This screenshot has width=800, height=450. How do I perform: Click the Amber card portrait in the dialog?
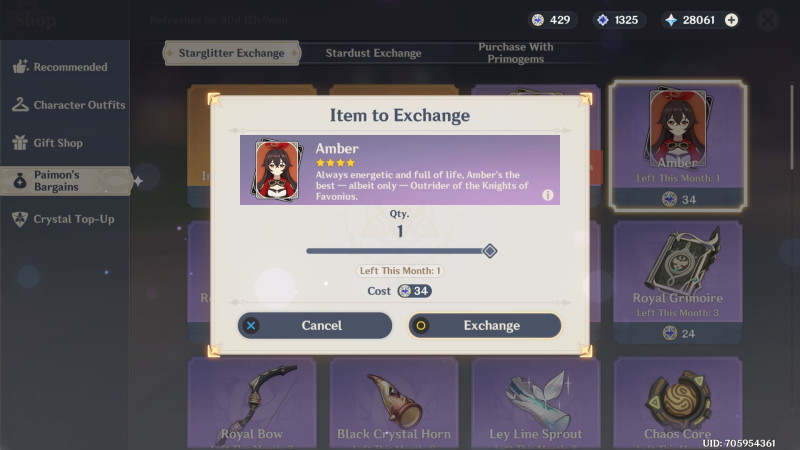pos(277,170)
